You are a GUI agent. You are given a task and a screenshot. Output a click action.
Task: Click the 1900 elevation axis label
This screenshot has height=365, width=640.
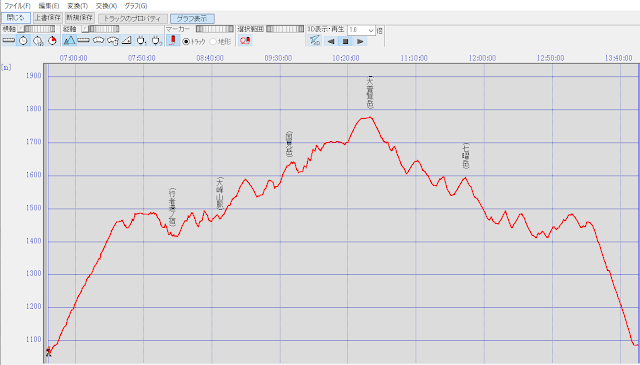pos(33,76)
